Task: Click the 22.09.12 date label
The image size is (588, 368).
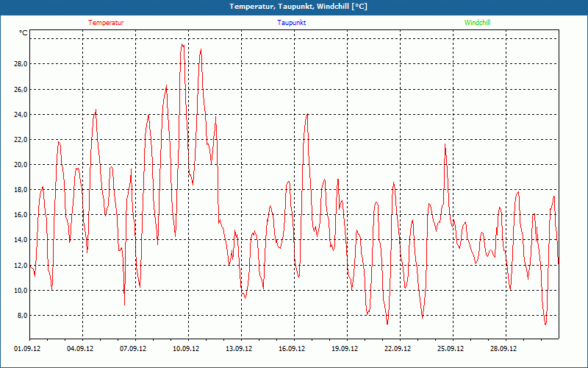Action: pyautogui.click(x=397, y=349)
